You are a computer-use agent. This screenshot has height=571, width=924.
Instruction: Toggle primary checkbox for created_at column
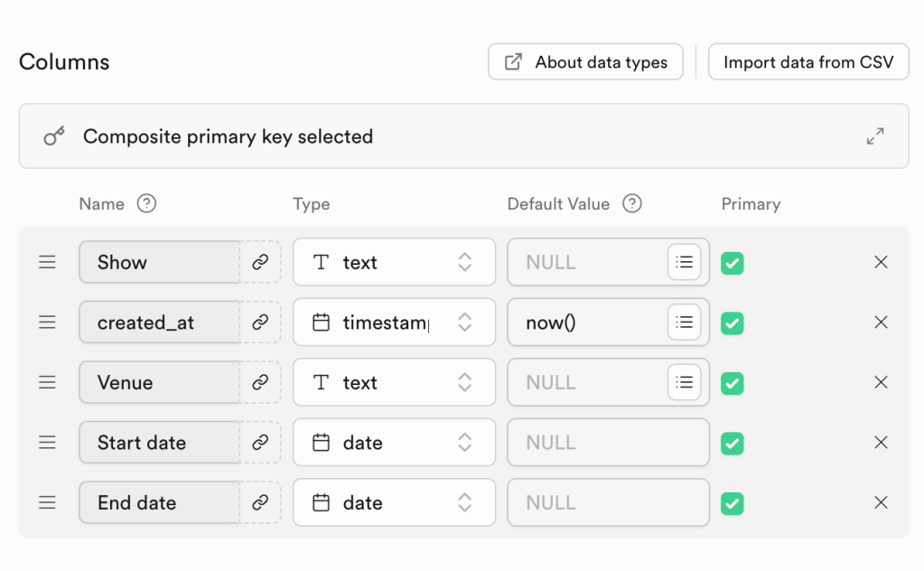(x=733, y=323)
